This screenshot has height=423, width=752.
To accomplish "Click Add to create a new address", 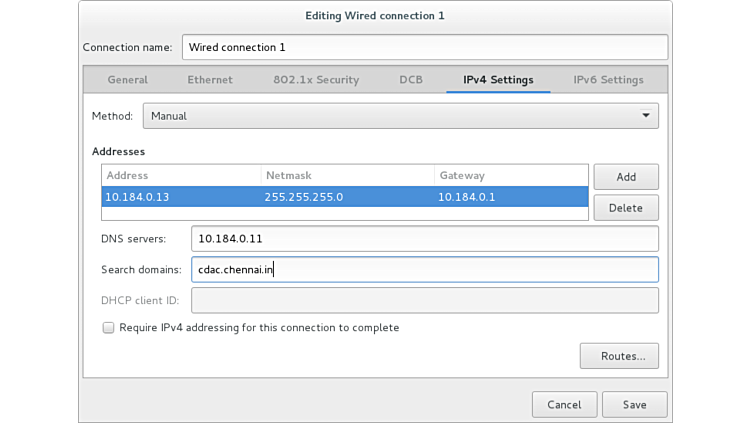I will (626, 177).
